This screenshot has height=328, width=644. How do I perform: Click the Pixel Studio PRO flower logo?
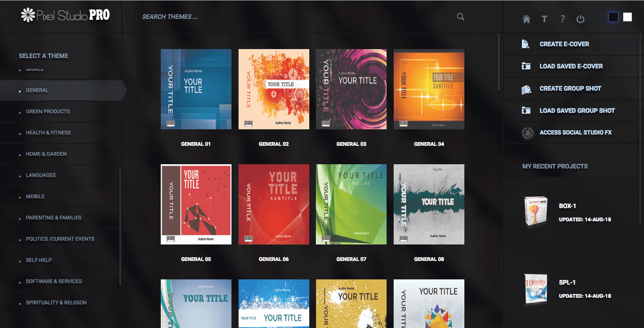28,15
